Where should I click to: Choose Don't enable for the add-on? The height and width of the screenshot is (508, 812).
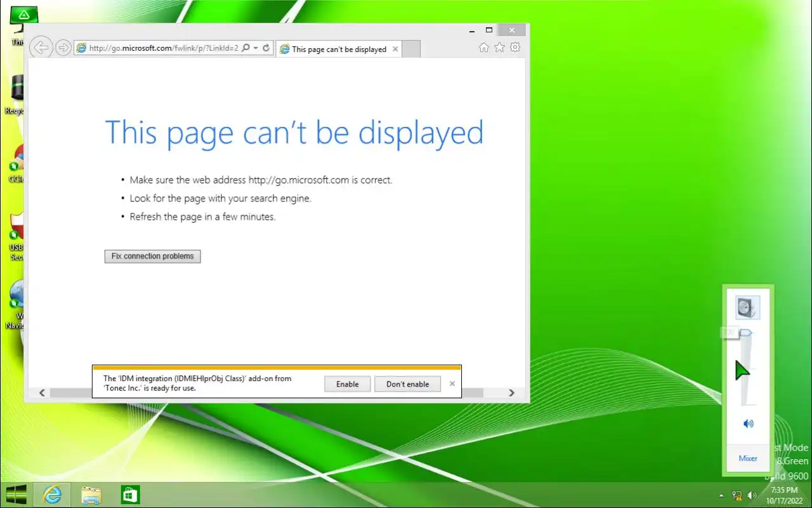click(407, 384)
